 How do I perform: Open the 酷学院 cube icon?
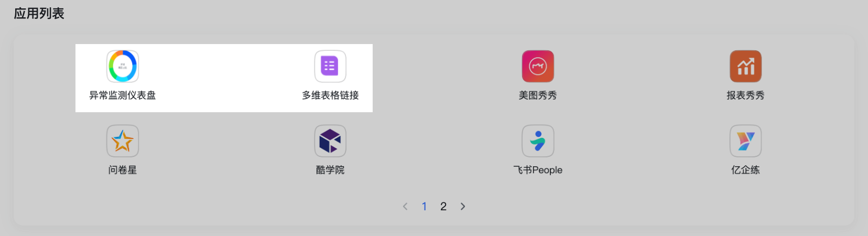click(x=330, y=141)
